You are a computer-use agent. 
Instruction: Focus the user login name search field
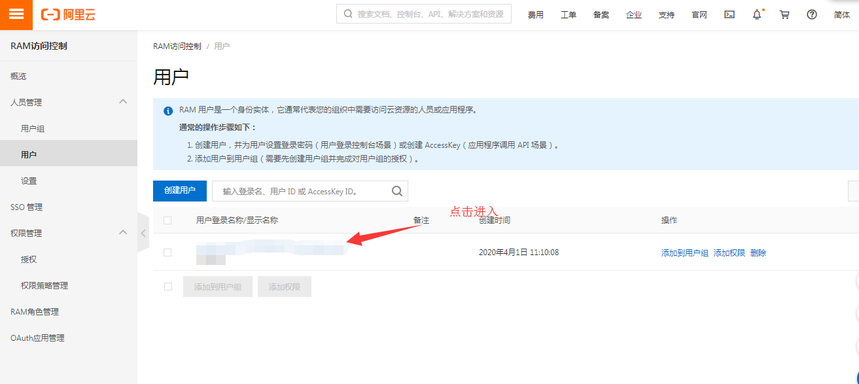click(310, 191)
